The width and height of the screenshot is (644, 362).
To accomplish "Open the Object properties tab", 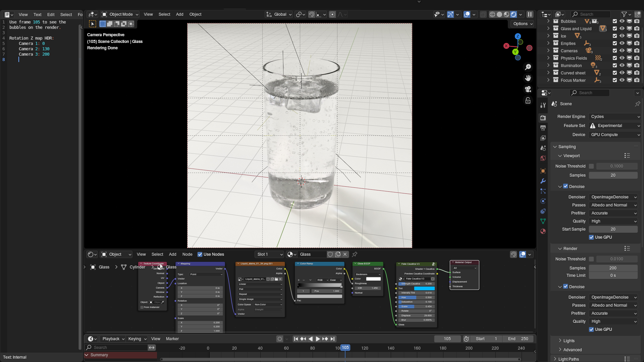I will point(543,171).
